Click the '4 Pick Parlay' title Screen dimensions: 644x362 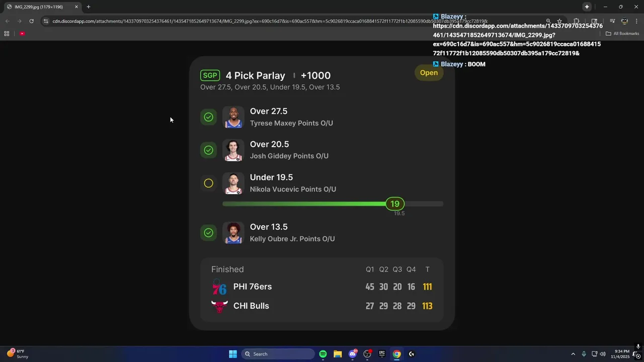255,75
